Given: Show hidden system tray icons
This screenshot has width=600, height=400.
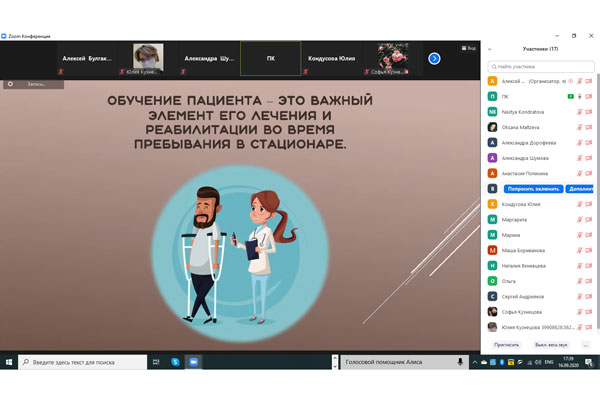Looking at the screenshot, I should [x=474, y=362].
